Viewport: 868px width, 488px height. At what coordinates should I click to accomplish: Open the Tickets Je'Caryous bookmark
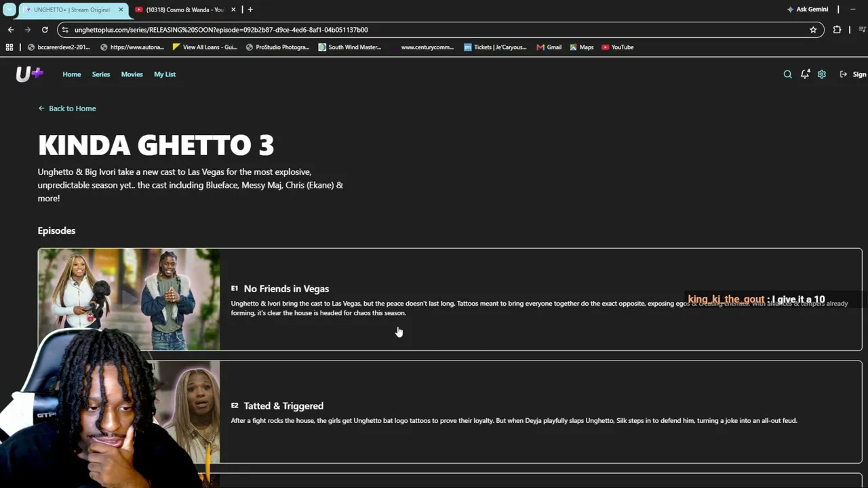click(496, 47)
